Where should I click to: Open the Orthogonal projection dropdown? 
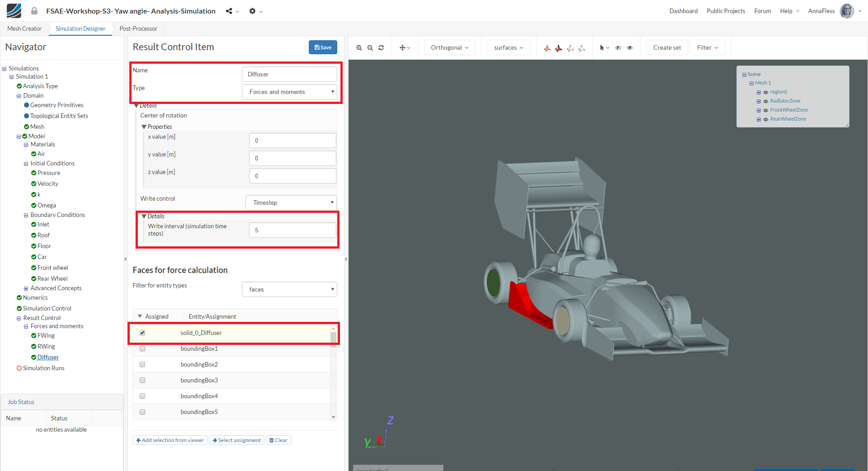click(449, 48)
